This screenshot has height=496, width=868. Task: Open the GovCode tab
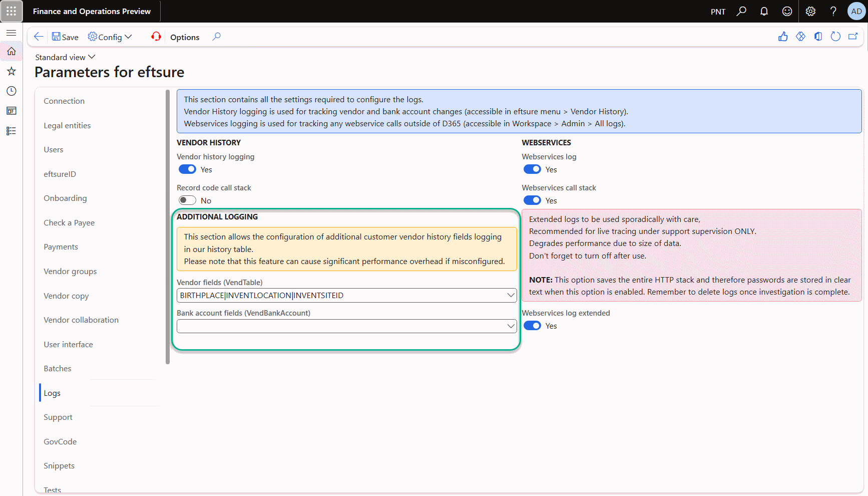(60, 442)
